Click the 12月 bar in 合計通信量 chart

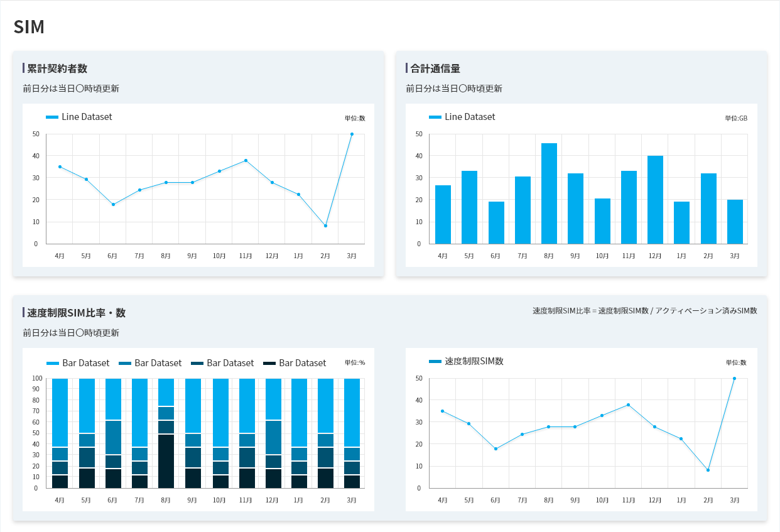pos(655,200)
